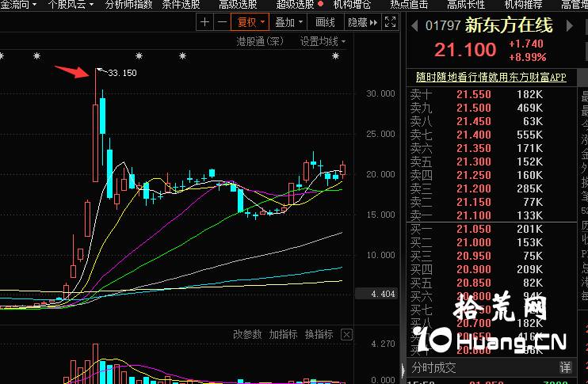
Task: Zoom out chart with minus button
Action: coord(222,22)
